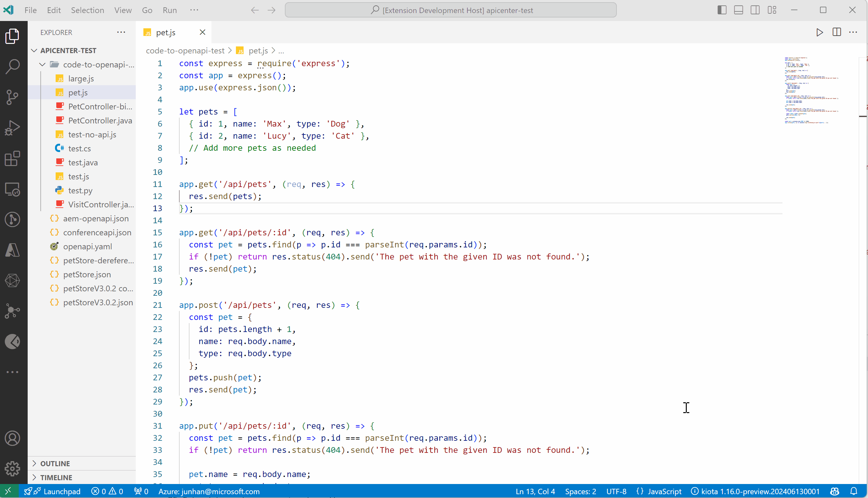Toggle the Secondary Side Bar layout button

pyautogui.click(x=755, y=10)
